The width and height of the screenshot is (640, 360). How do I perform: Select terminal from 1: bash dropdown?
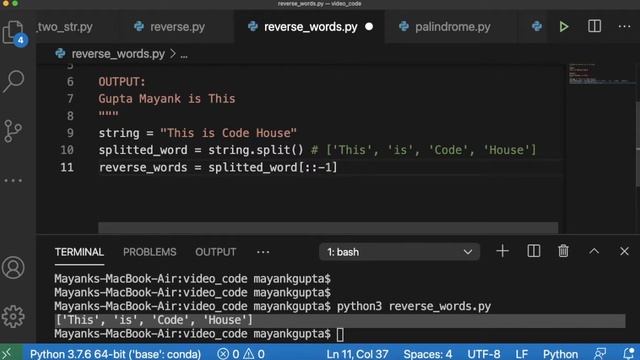point(399,252)
